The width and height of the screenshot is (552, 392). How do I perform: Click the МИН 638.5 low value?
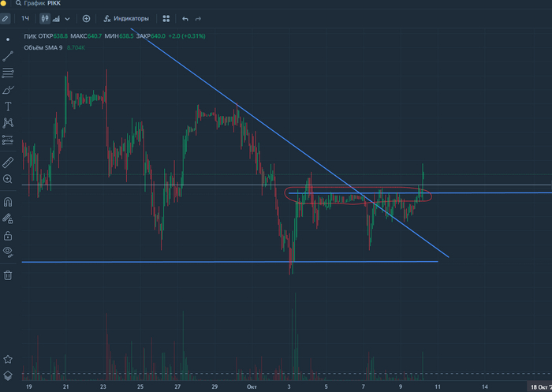click(x=119, y=36)
